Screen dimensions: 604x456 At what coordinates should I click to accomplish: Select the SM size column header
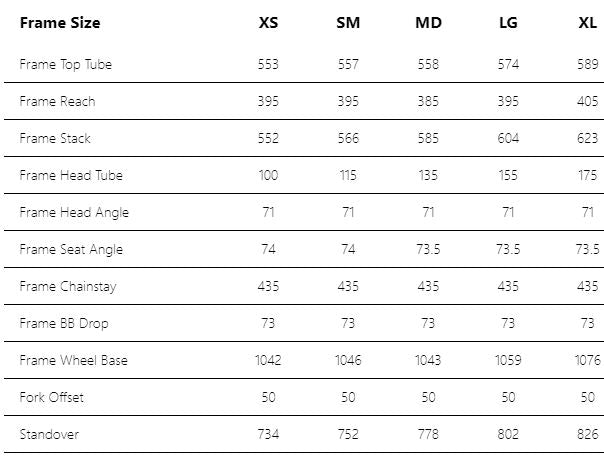[x=348, y=23]
